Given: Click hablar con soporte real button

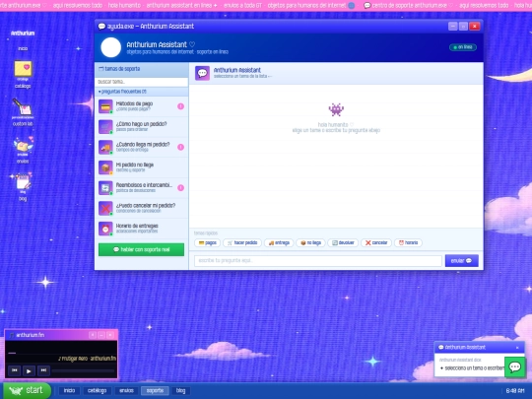Looking at the screenshot, I should (141, 249).
